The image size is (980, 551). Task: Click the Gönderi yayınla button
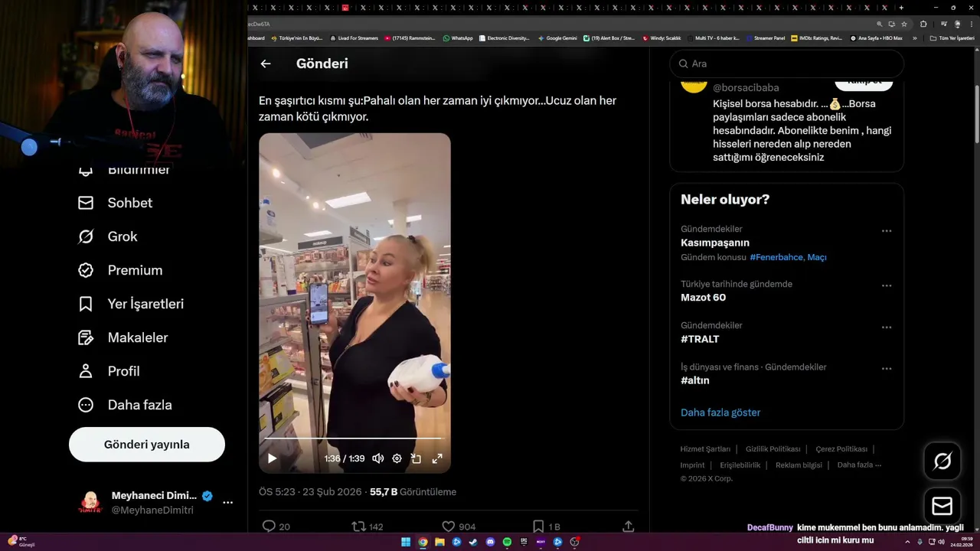point(147,445)
